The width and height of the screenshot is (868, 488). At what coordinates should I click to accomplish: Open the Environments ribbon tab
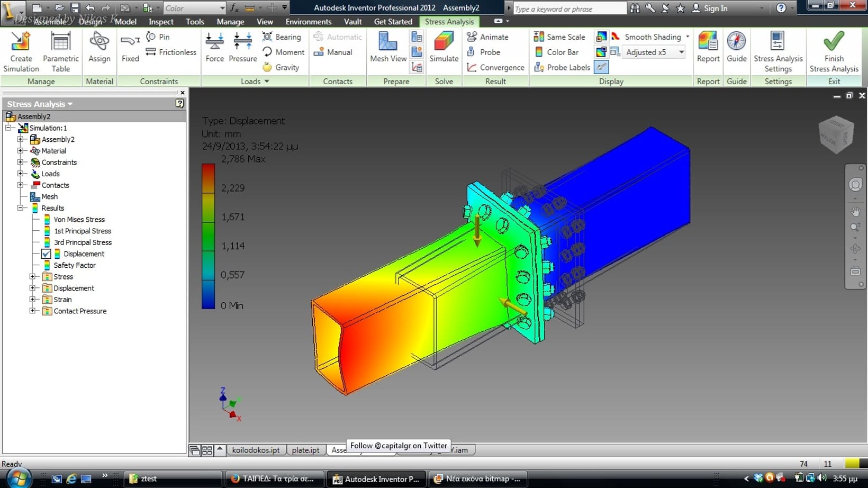coord(308,22)
